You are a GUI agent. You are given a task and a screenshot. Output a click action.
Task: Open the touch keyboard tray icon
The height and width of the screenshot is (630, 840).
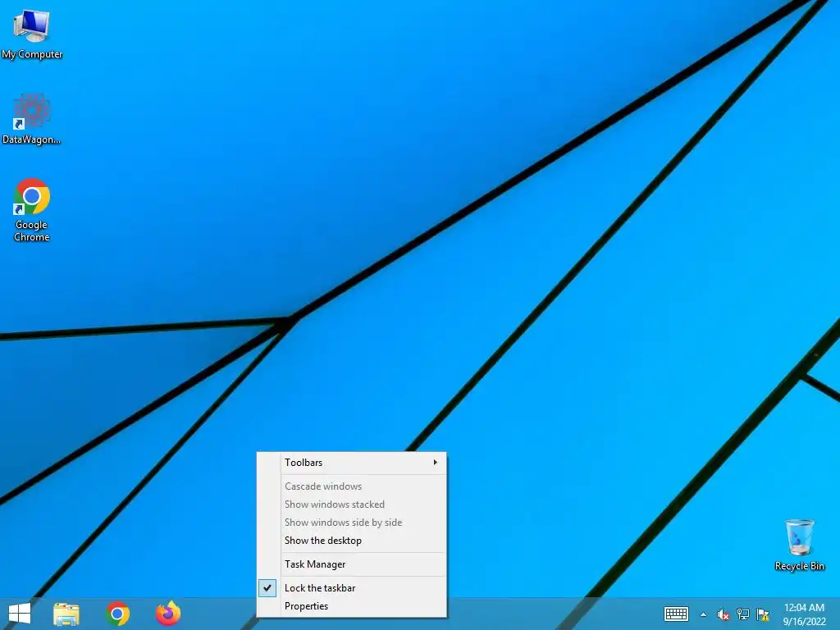[676, 614]
